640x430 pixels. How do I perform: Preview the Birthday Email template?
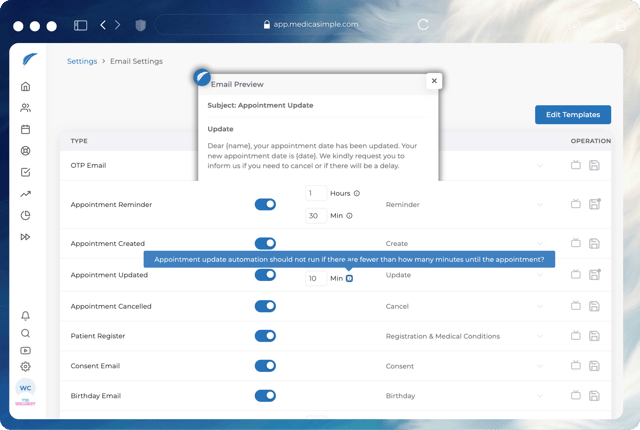click(x=576, y=395)
